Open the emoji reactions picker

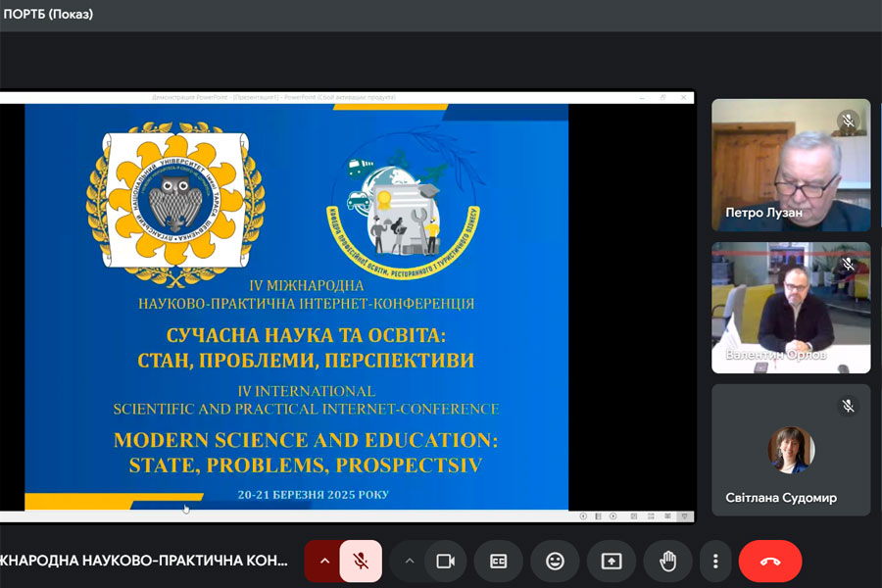pos(555,561)
